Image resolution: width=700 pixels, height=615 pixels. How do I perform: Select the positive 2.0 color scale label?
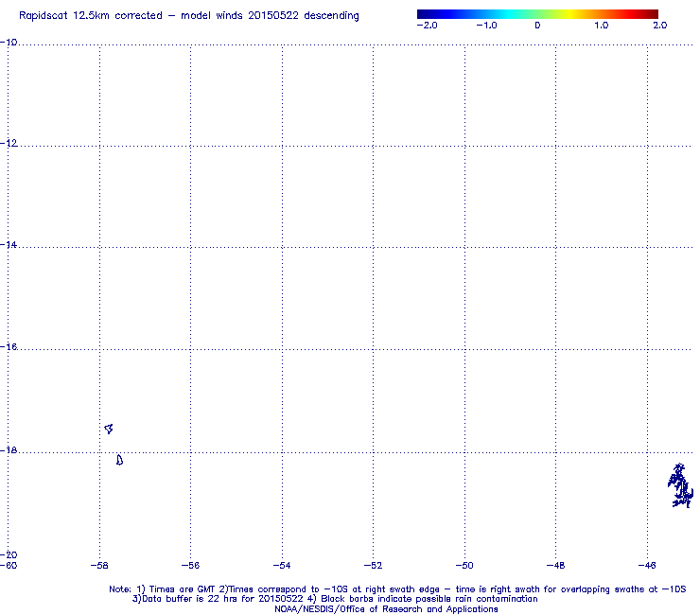coord(660,26)
